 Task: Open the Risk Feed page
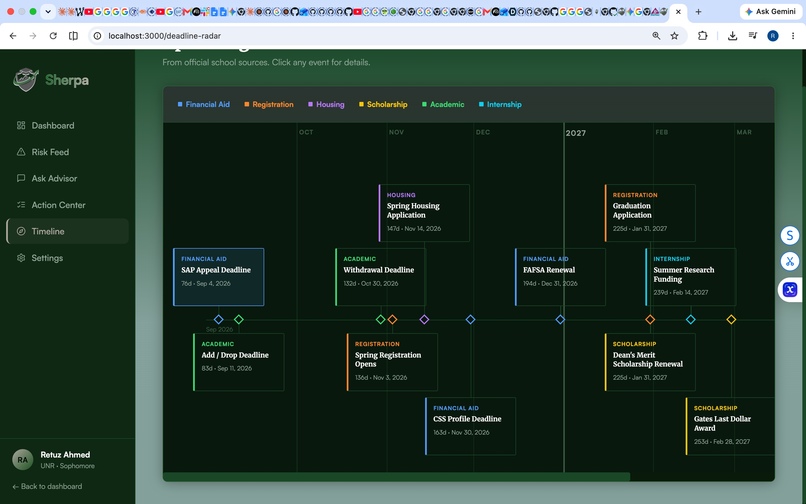coord(67,152)
